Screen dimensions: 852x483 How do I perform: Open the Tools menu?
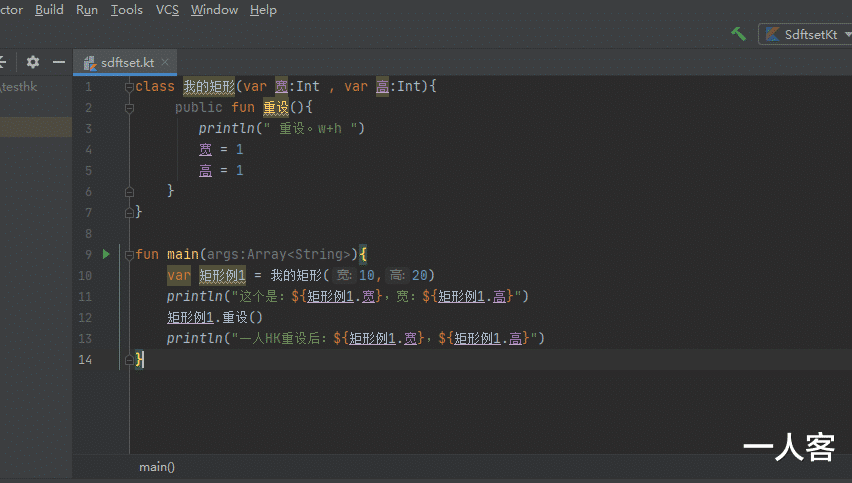click(x=127, y=10)
